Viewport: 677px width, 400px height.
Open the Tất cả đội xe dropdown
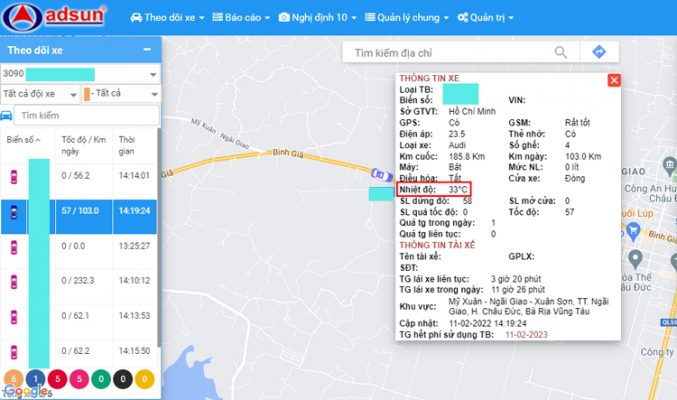click(40, 94)
